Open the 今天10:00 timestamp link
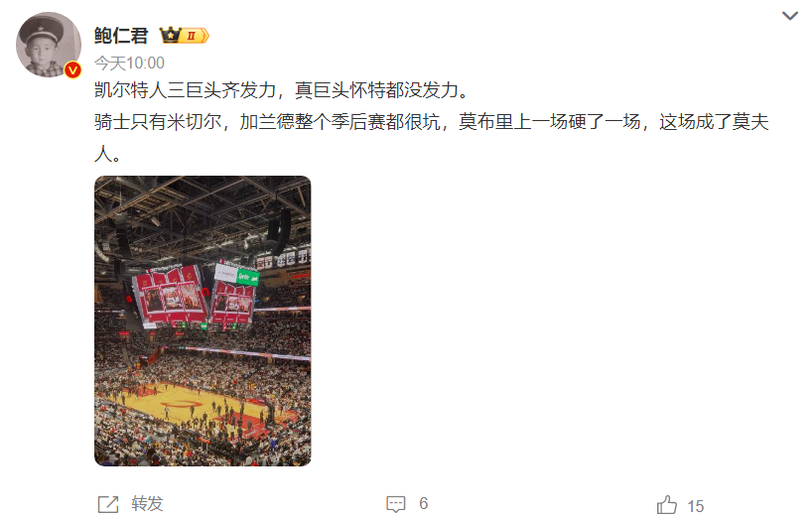This screenshot has width=812, height=520. [129, 64]
